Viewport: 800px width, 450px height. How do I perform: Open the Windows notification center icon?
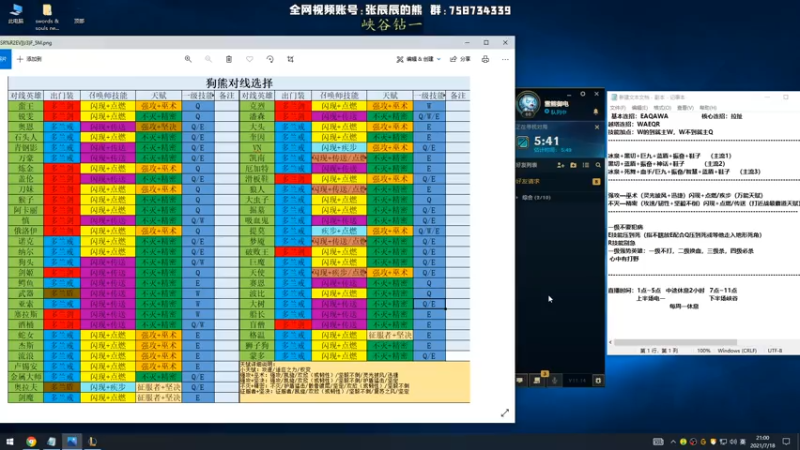(786, 442)
